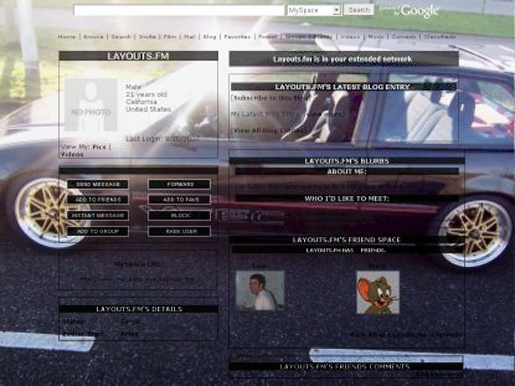Click the Add to Friends button
515x386 pixels.
click(98, 200)
